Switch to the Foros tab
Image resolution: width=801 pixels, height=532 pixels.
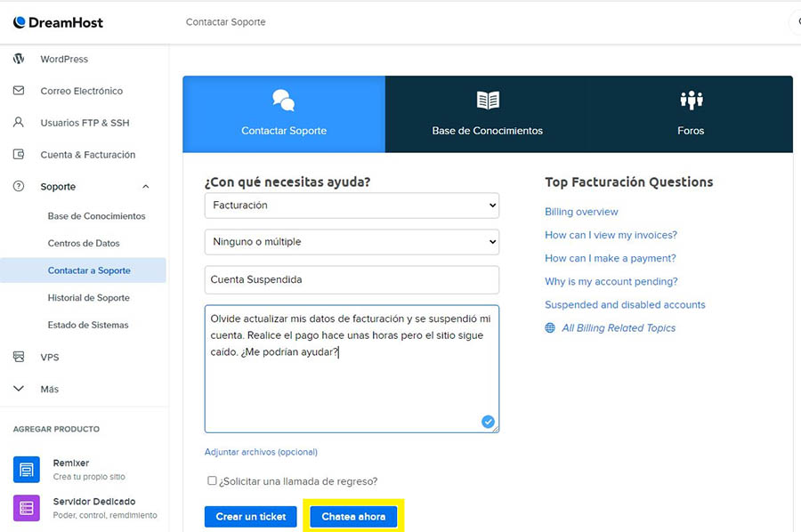click(x=690, y=114)
